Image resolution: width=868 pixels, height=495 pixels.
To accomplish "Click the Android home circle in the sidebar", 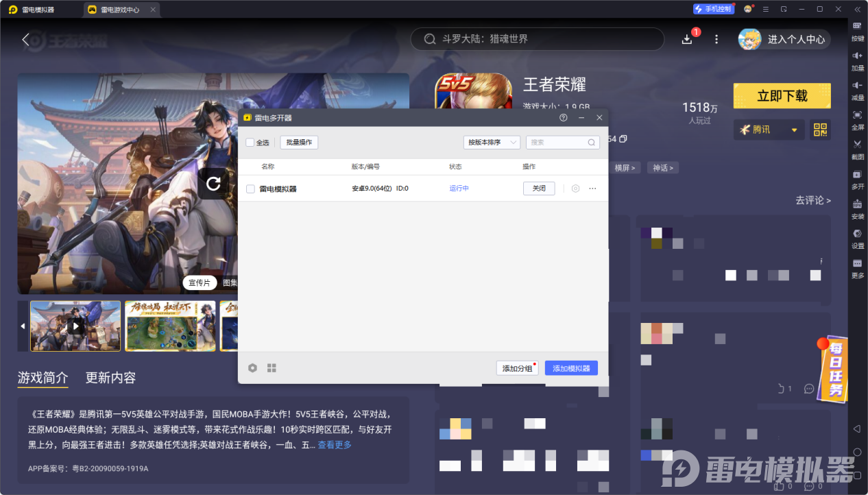I will (x=857, y=452).
